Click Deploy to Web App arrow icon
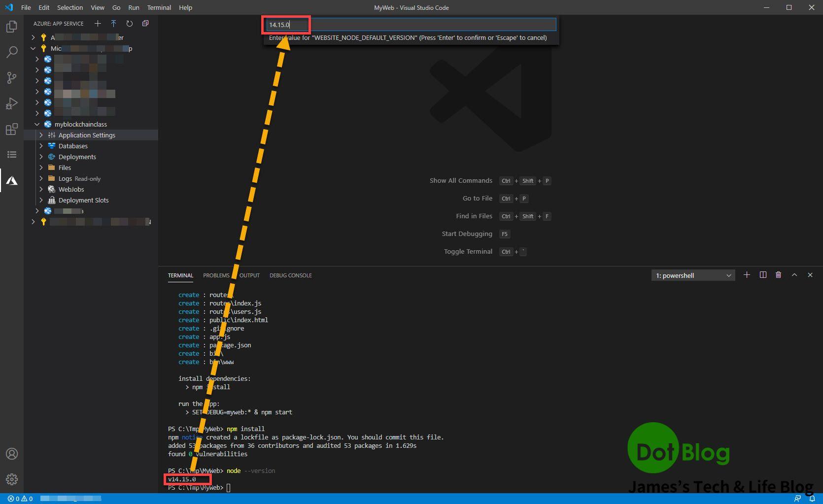The image size is (823, 504). [x=113, y=24]
